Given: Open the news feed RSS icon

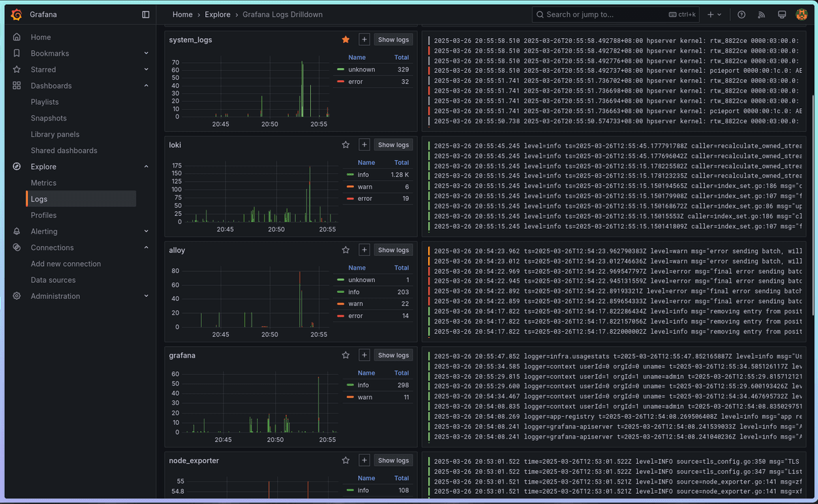Looking at the screenshot, I should pyautogui.click(x=762, y=14).
